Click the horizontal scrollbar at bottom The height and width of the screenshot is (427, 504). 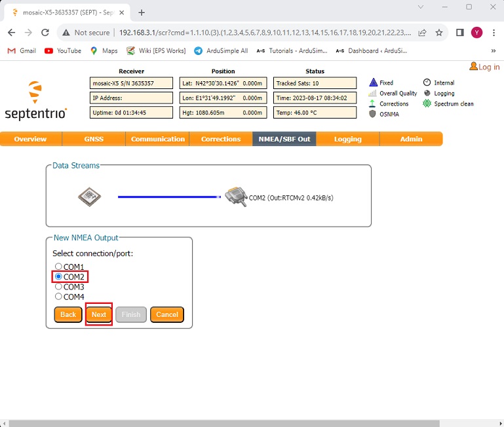[249, 423]
